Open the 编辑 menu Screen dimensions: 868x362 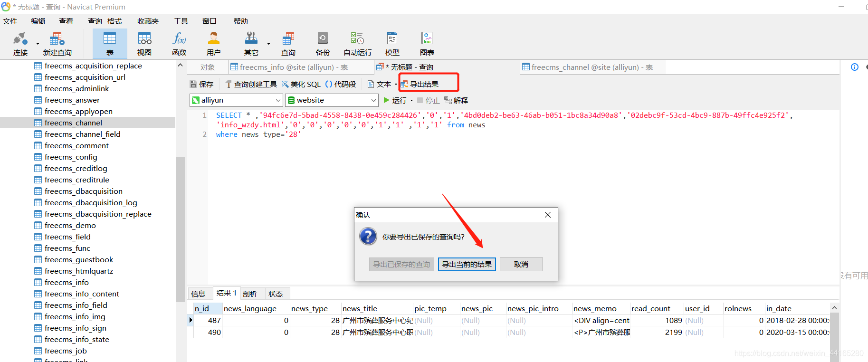tap(38, 21)
